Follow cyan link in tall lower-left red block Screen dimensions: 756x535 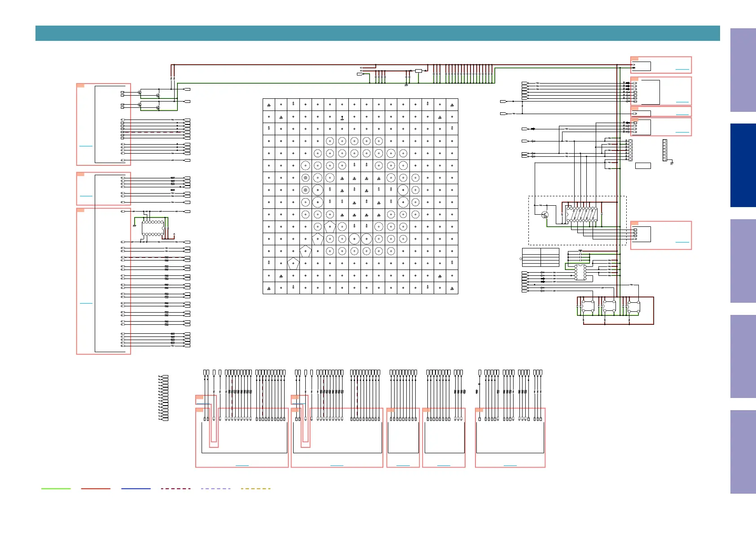click(x=86, y=303)
